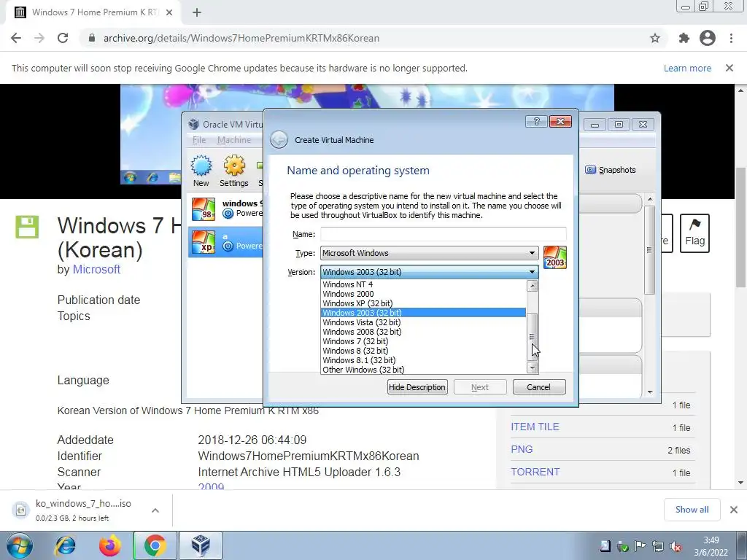Click the help question mark button in wizard
Image resolution: width=747 pixels, height=560 pixels.
[536, 122]
